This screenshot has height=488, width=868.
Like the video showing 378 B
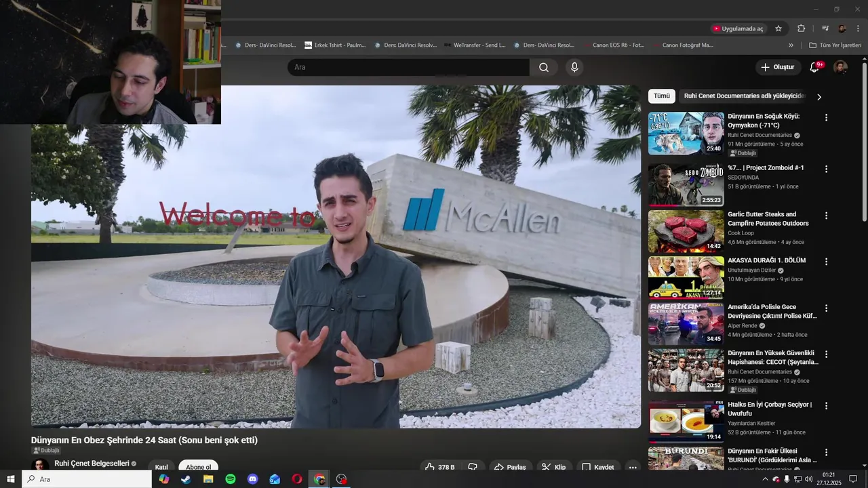439,467
